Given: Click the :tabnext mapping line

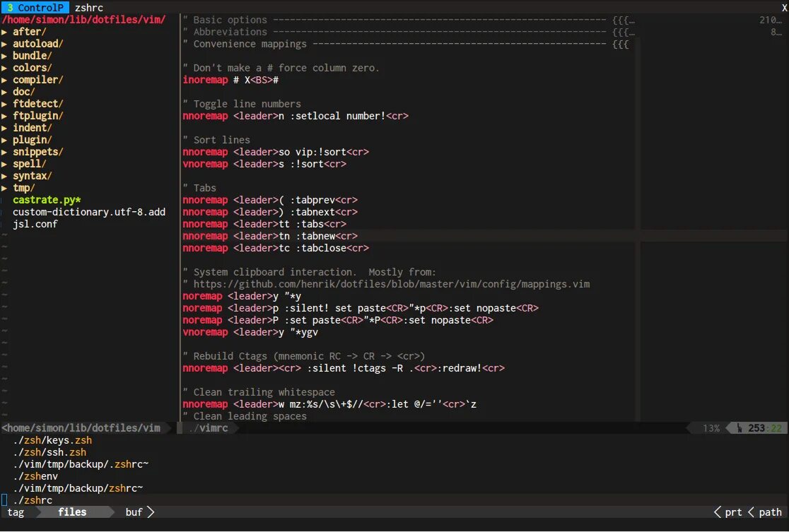Looking at the screenshot, I should (x=270, y=212).
